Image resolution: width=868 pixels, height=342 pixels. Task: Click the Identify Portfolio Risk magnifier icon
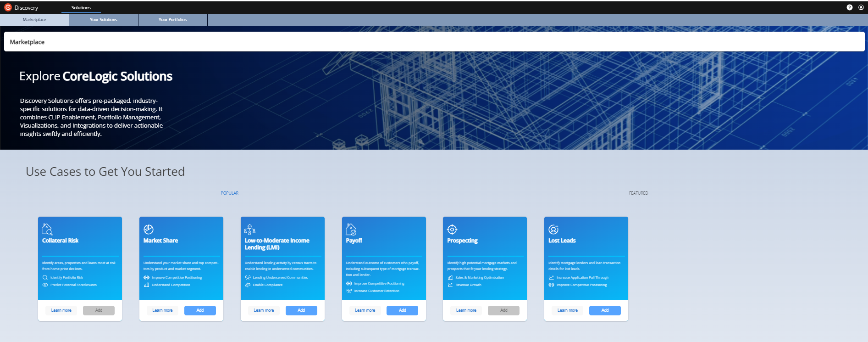point(45,277)
